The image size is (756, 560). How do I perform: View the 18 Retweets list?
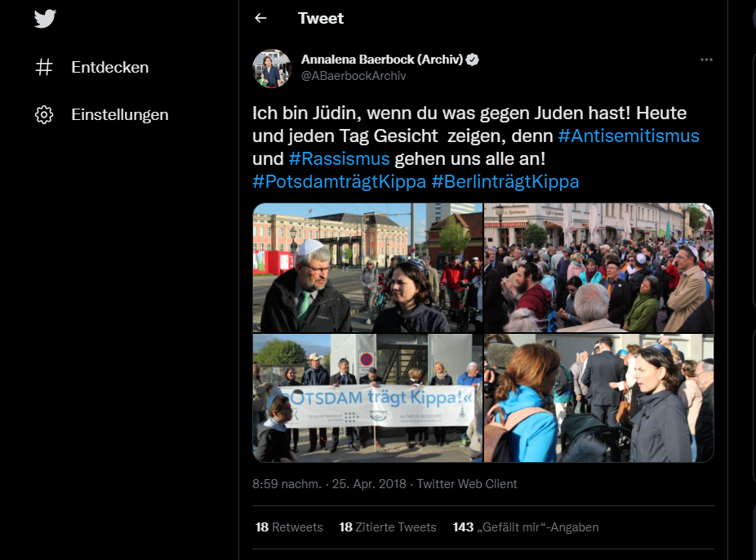(x=289, y=527)
